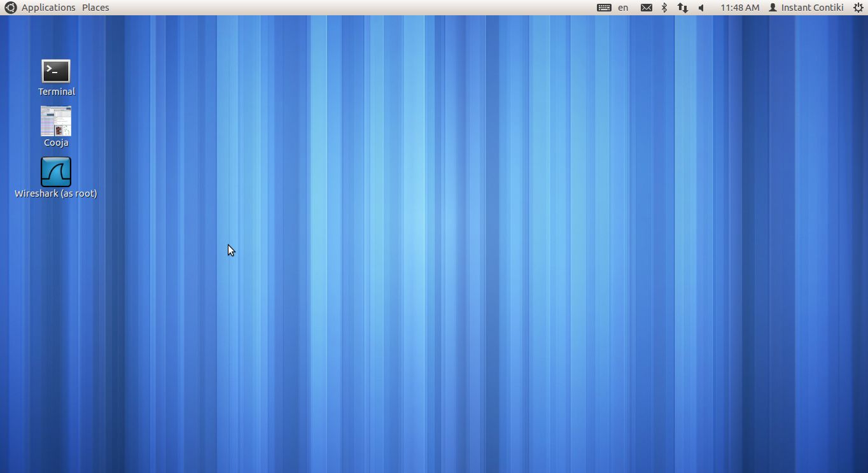The width and height of the screenshot is (868, 473).
Task: Click an empty area of the desktop wallpaper
Action: click(x=445, y=286)
